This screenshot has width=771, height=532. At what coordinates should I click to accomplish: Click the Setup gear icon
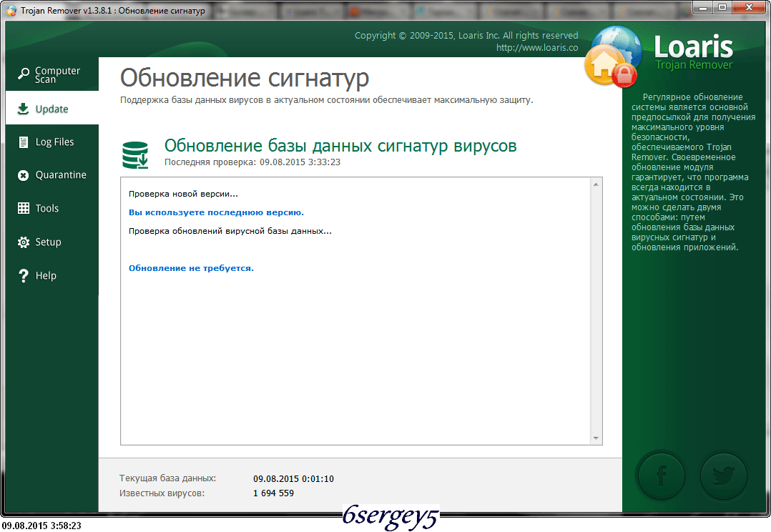click(x=23, y=242)
